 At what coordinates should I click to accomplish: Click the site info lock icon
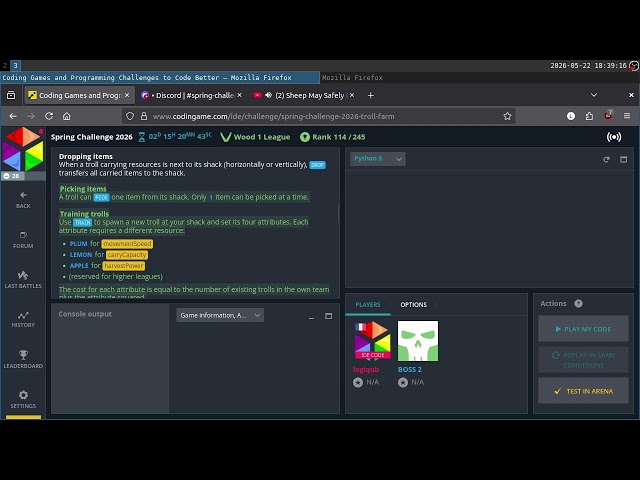pyautogui.click(x=144, y=116)
